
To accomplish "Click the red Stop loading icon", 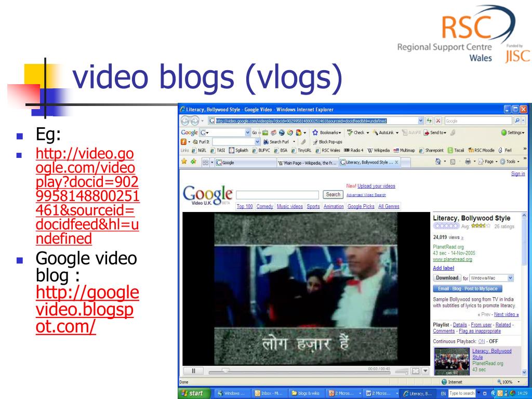I will coord(438,121).
